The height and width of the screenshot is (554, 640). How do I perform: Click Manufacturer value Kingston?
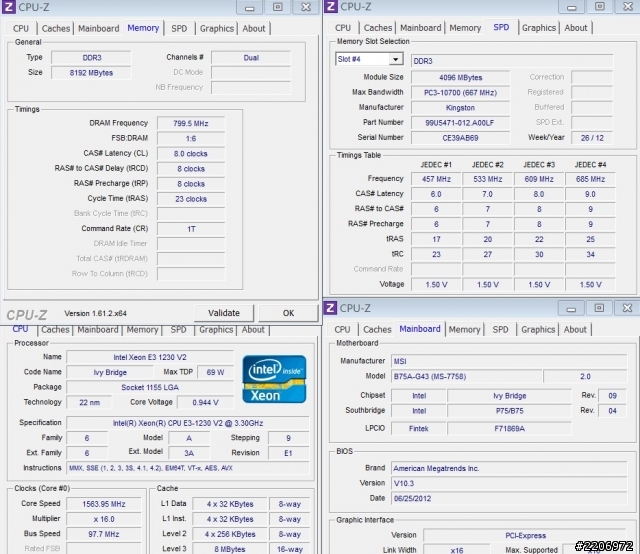[460, 107]
